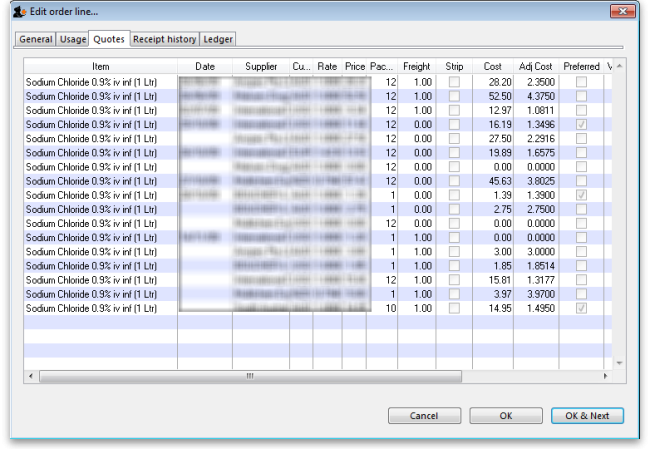Close the Edit order line window

[620, 11]
